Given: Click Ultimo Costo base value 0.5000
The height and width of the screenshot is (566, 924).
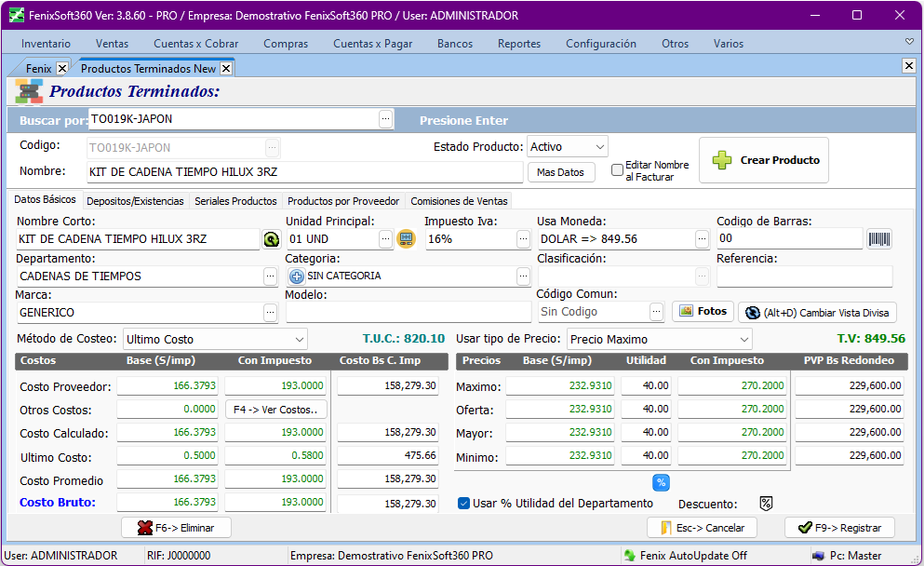Looking at the screenshot, I should pos(167,455).
